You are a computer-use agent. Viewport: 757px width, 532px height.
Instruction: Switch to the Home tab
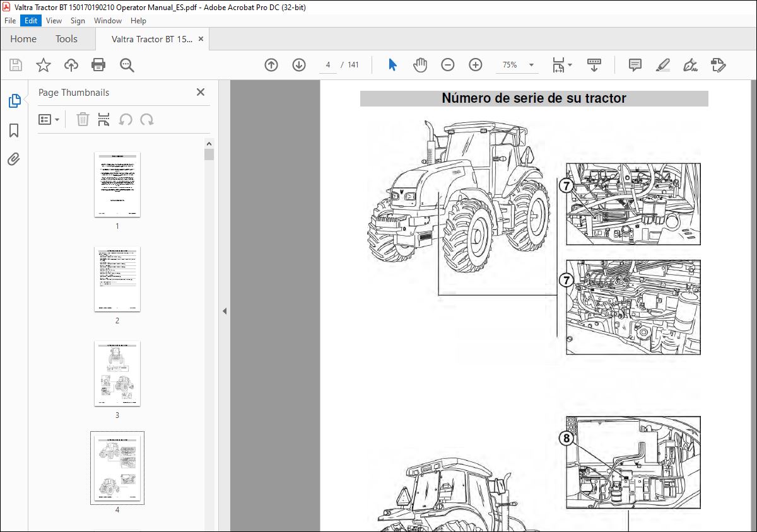pyautogui.click(x=23, y=39)
